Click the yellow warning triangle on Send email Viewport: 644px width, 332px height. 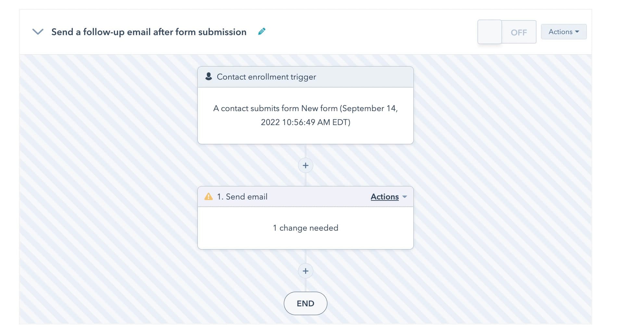[208, 197]
